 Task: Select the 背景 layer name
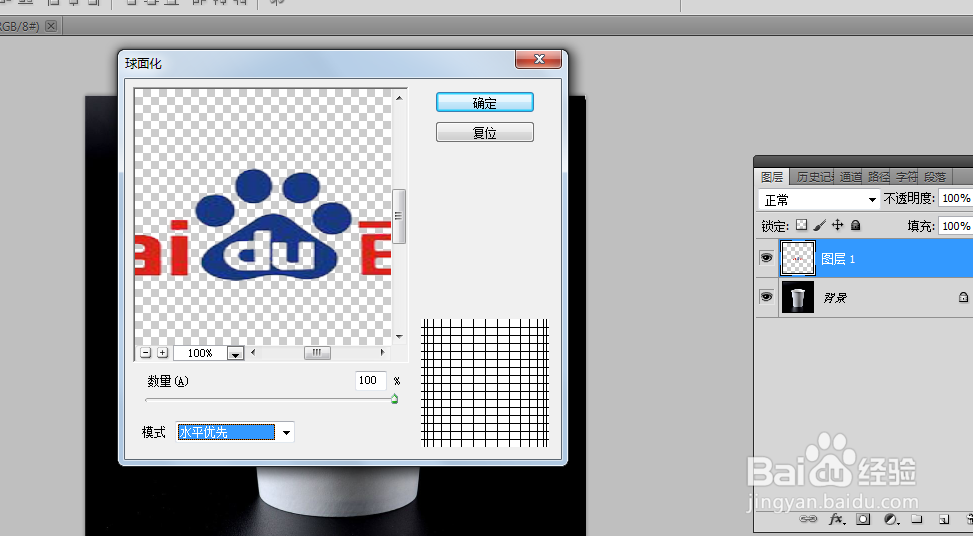click(x=835, y=298)
